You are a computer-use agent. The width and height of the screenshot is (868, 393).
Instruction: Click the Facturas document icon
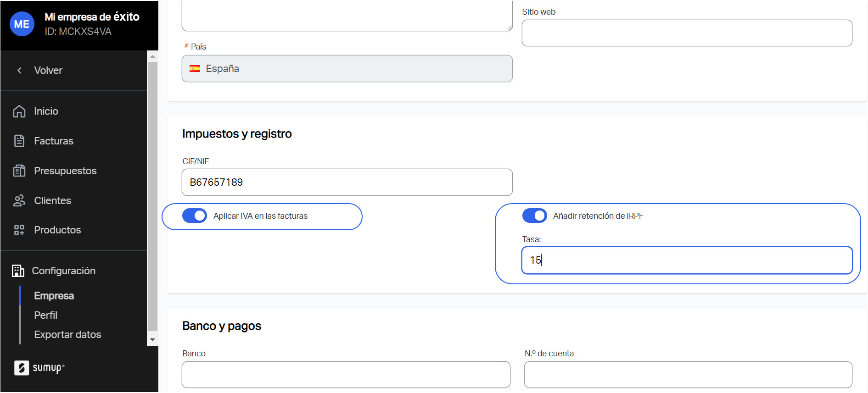tap(19, 141)
